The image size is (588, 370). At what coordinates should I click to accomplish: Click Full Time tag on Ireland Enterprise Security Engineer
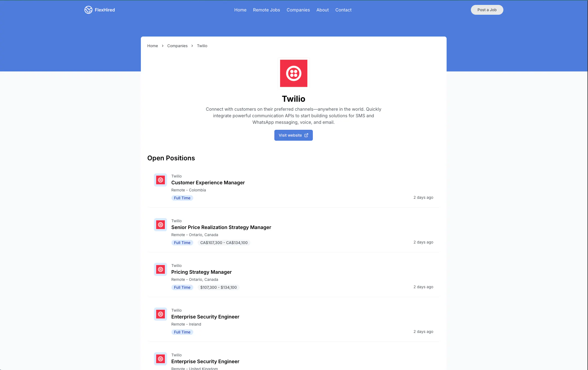coord(182,332)
